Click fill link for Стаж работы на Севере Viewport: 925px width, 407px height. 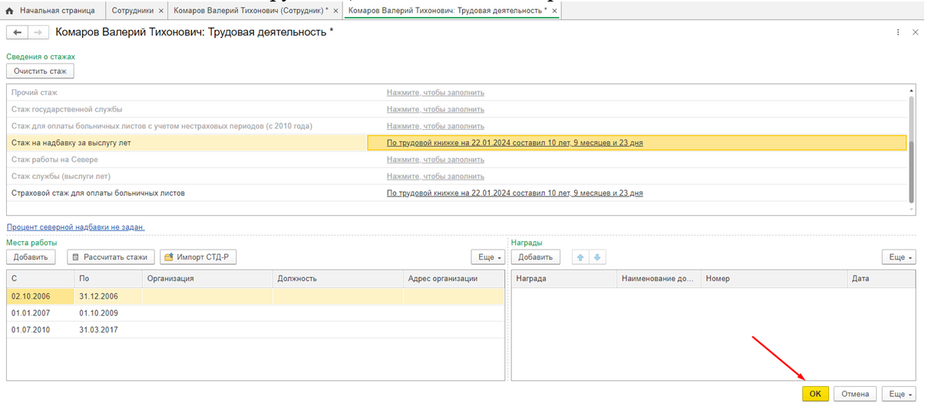[435, 159]
